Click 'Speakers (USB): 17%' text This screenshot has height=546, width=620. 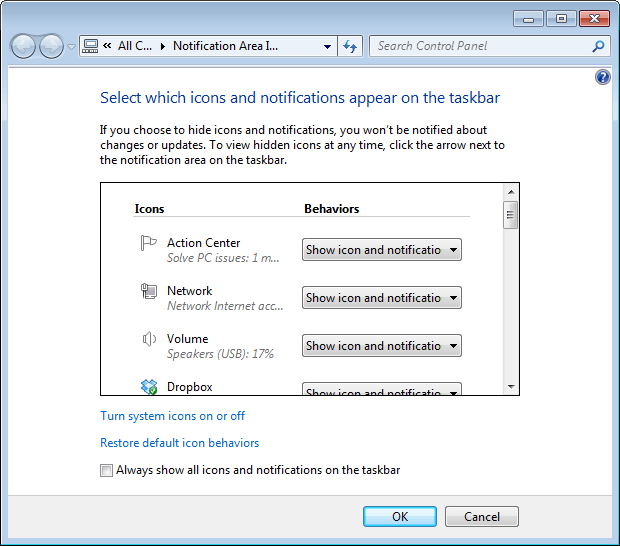pos(220,354)
